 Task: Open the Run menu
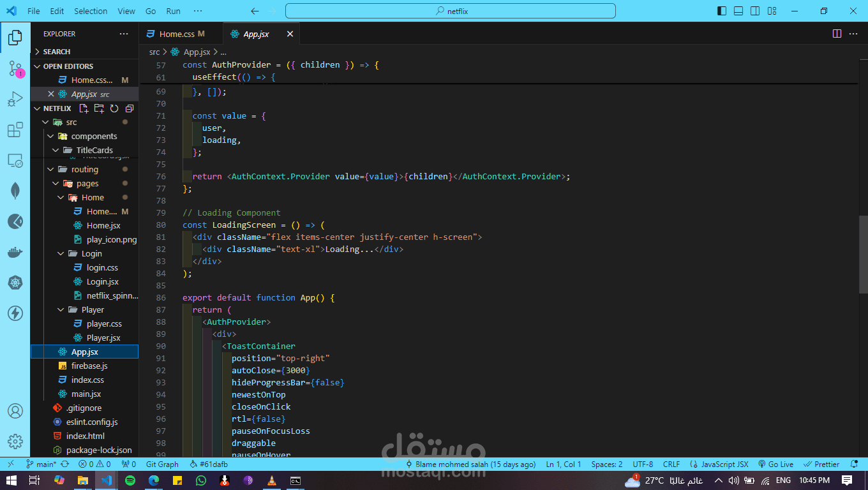point(173,11)
